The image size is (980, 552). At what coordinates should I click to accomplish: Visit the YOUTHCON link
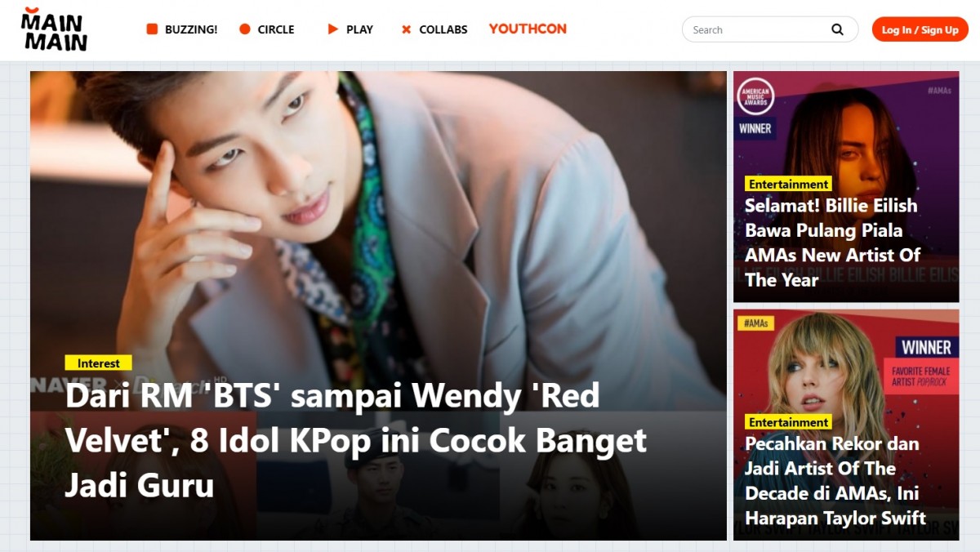point(528,29)
